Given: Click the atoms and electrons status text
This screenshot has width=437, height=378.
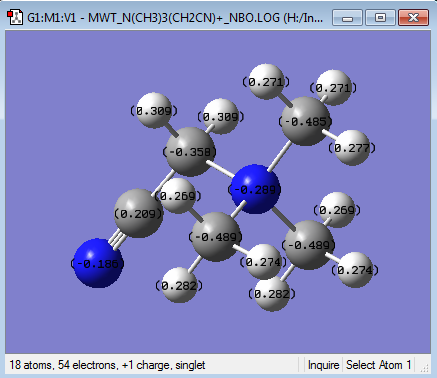Looking at the screenshot, I should pos(107,365).
